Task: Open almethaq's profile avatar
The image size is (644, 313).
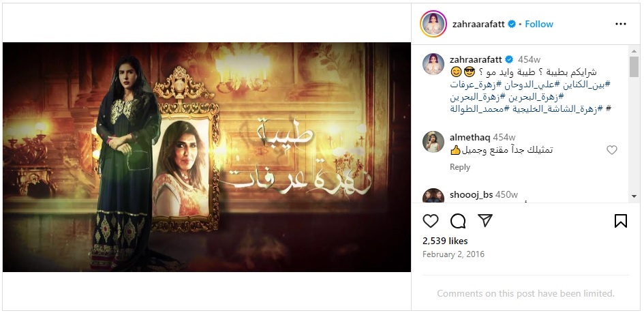Action: click(433, 142)
